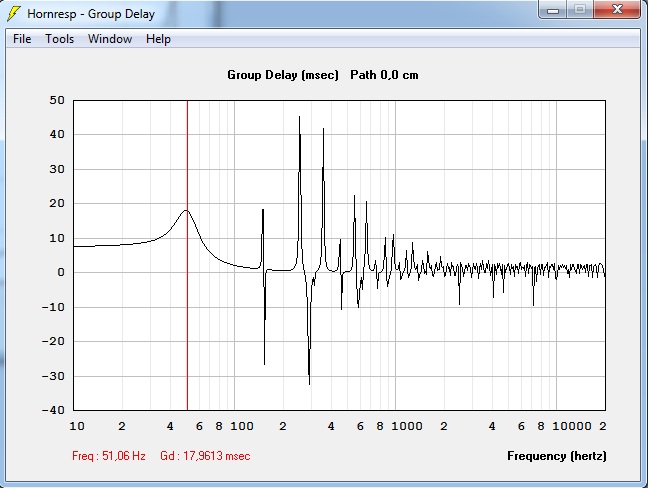Click the 20 value on vertical axis
The image size is (648, 488).
(x=57, y=203)
